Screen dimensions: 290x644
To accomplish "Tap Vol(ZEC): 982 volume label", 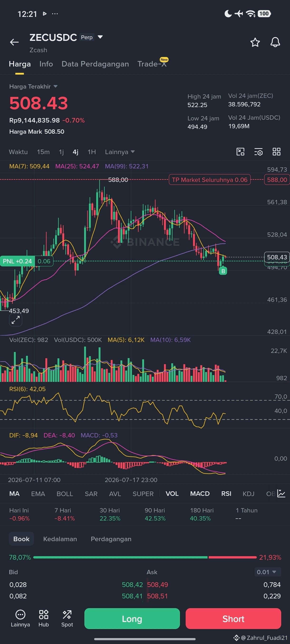I will 29,340.
